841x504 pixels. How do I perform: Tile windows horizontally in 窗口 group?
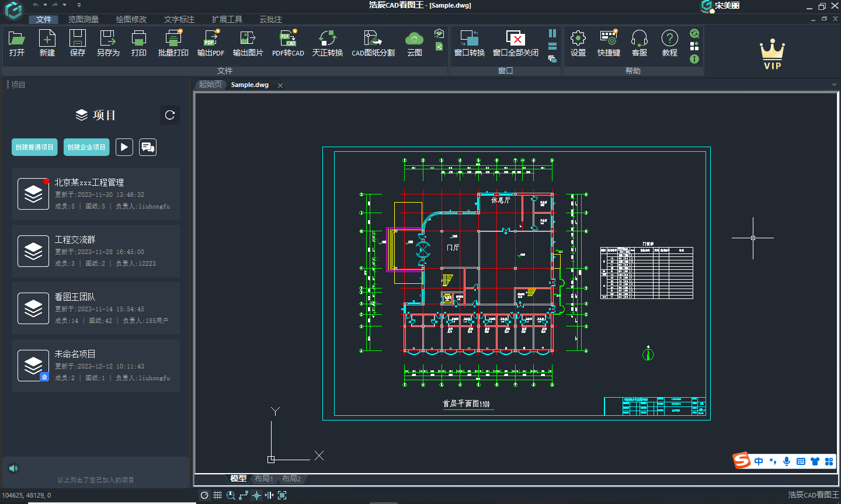point(552,46)
